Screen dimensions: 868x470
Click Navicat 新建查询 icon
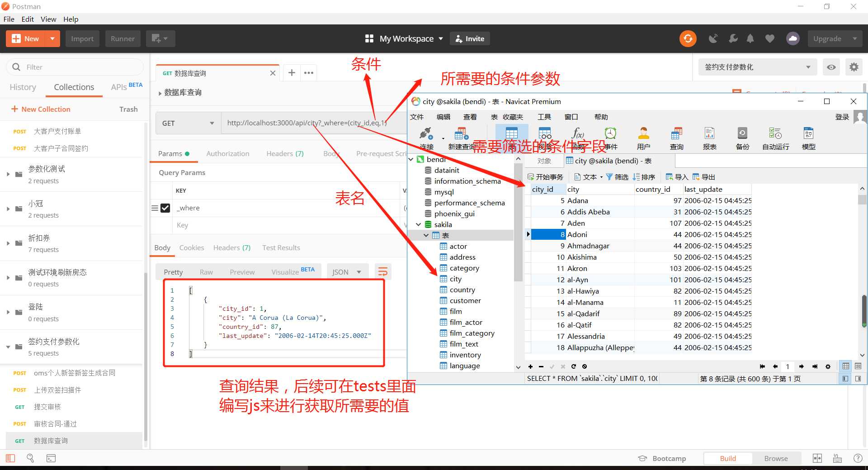[461, 139]
